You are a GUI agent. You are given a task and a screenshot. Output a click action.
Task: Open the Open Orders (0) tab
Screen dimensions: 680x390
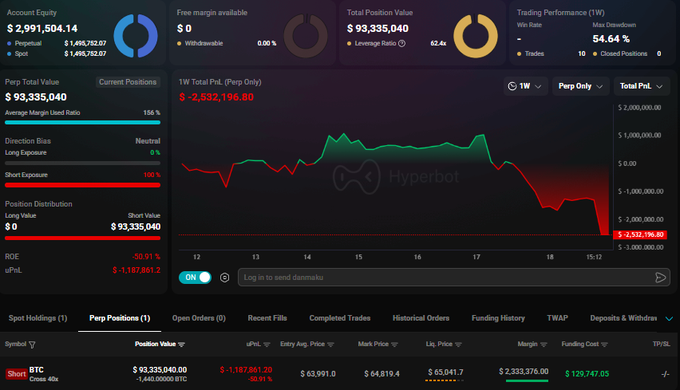click(x=199, y=318)
